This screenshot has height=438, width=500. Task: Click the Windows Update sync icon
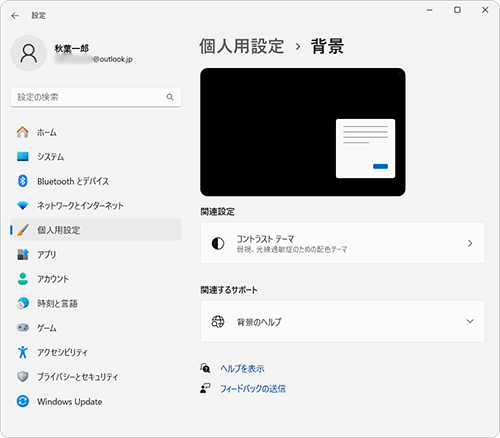23,401
